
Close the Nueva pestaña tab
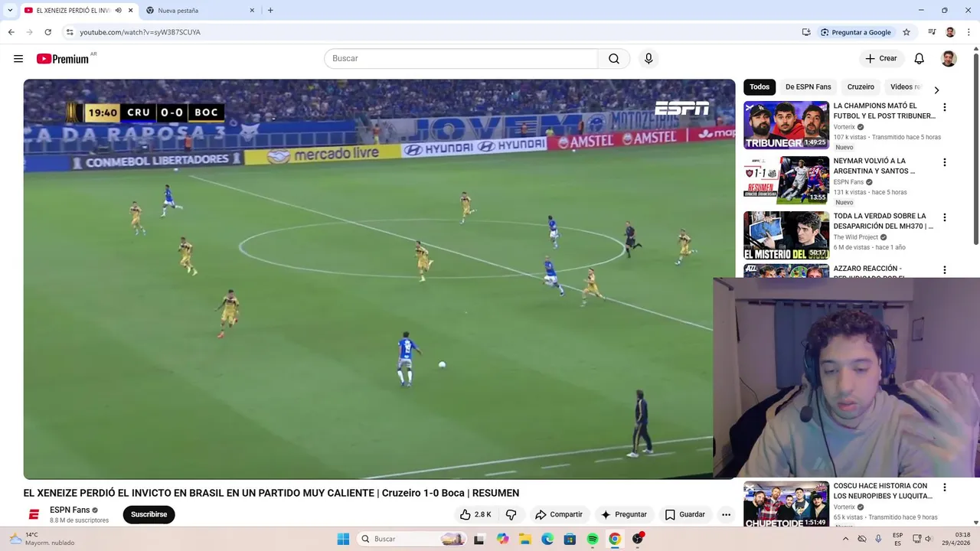tap(252, 10)
